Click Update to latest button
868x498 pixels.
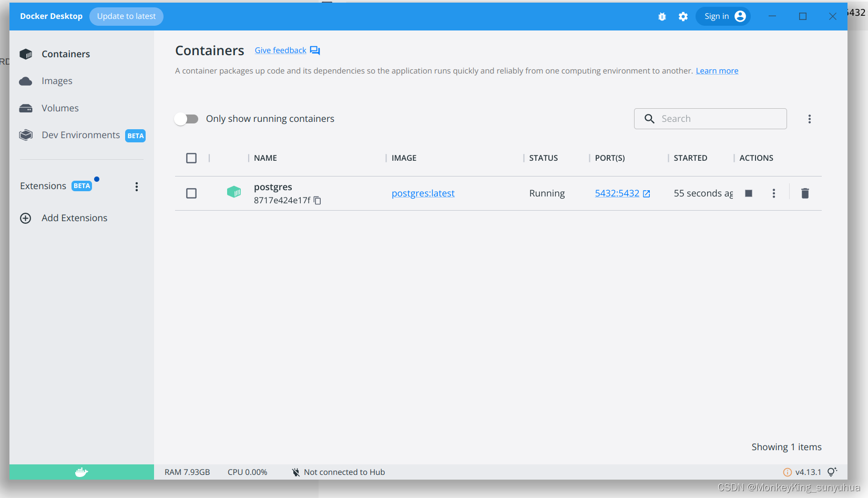click(x=126, y=16)
